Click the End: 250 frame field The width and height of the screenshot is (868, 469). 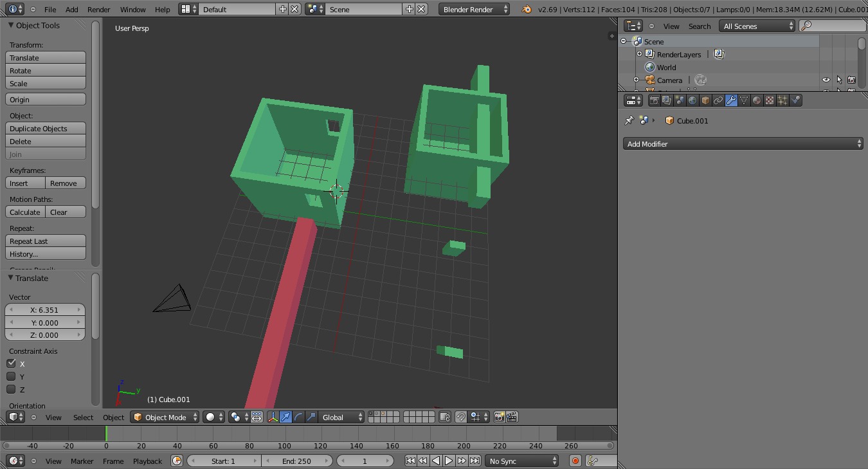coord(297,461)
